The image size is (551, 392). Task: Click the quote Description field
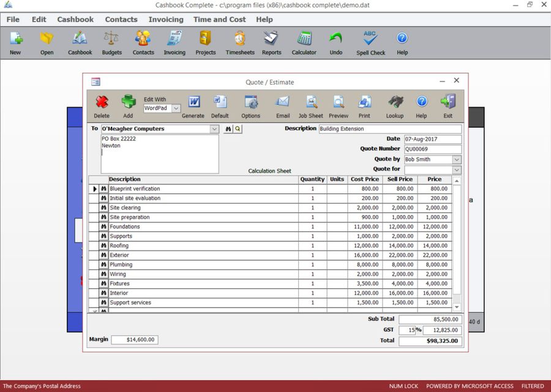click(x=390, y=129)
